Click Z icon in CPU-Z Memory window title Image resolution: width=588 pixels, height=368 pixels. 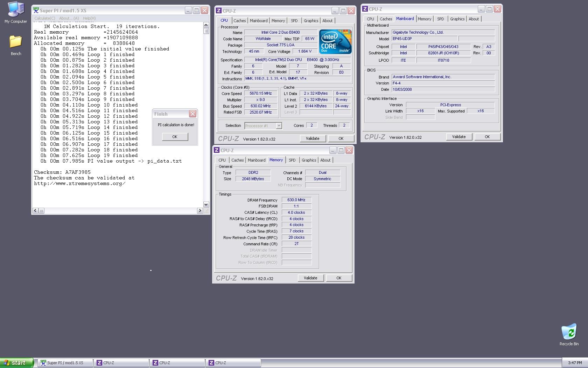(216, 150)
